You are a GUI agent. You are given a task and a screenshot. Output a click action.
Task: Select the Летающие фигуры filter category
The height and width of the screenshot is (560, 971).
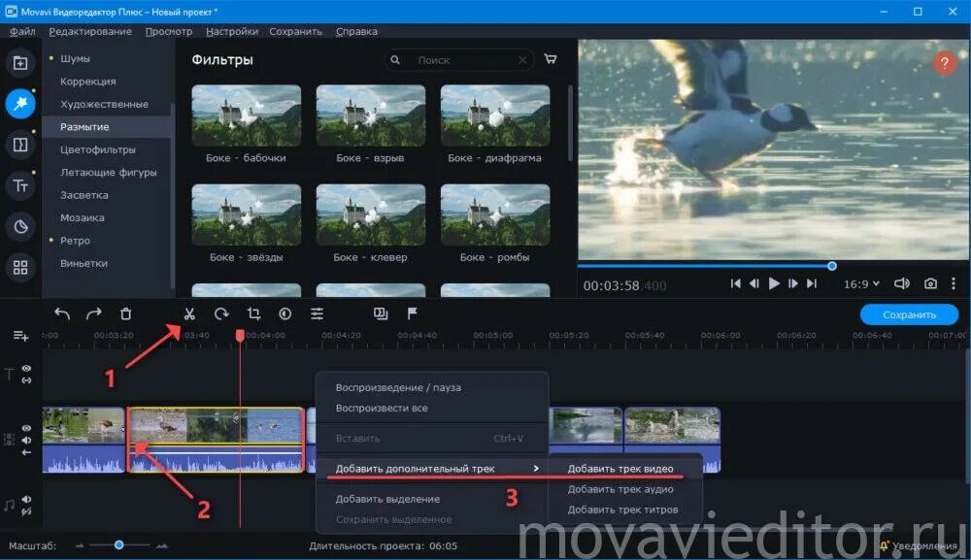point(109,172)
